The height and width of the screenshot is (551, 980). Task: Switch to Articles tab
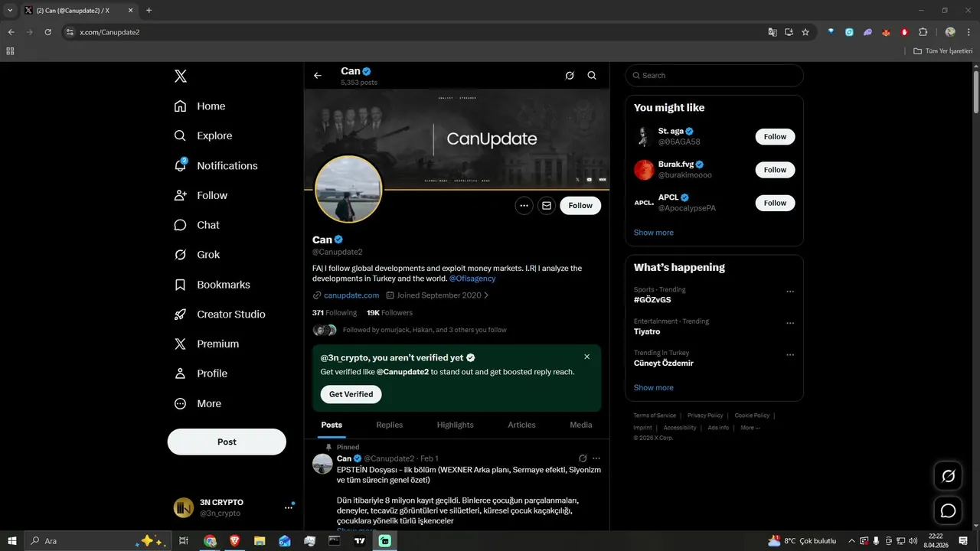(522, 425)
